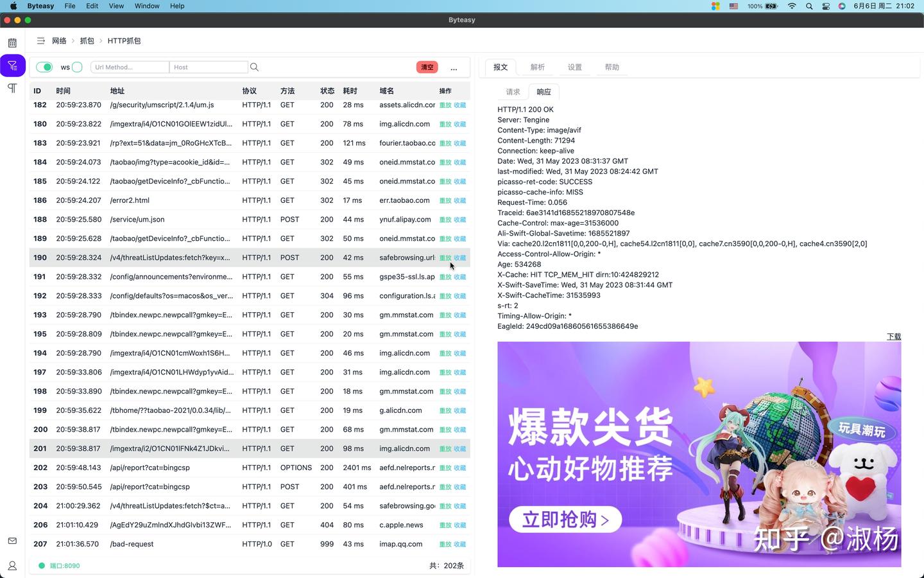Open the calendar icon at sidebar top

click(x=12, y=42)
